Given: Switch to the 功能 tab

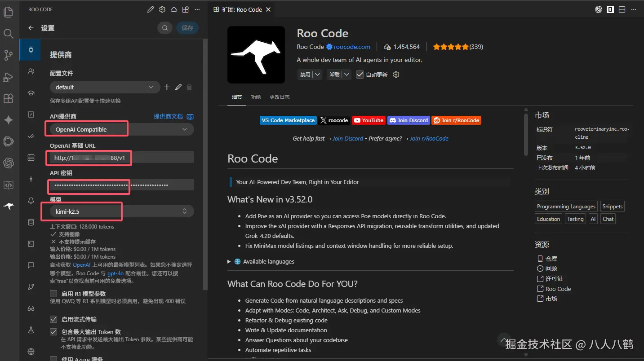Looking at the screenshot, I should pos(256,97).
